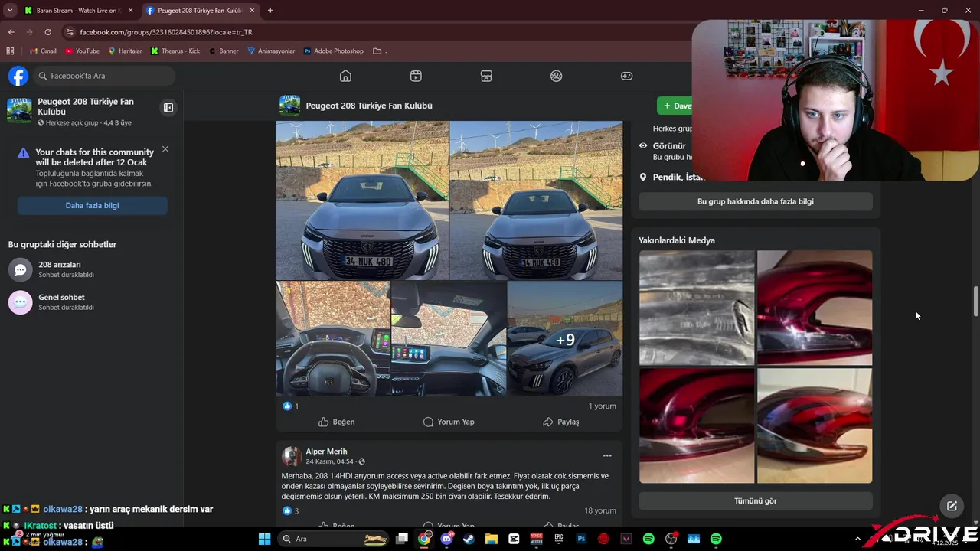Open the grey metallic nearby media thumbnail

coord(697,308)
